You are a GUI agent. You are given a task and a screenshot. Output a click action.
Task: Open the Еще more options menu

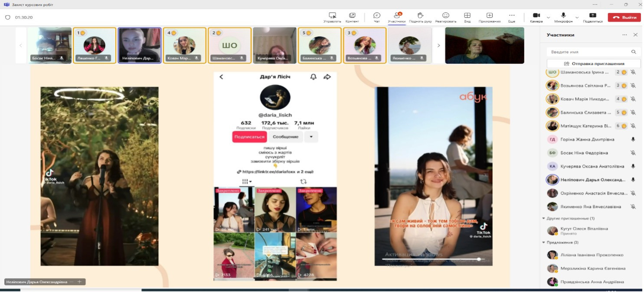[x=512, y=17]
